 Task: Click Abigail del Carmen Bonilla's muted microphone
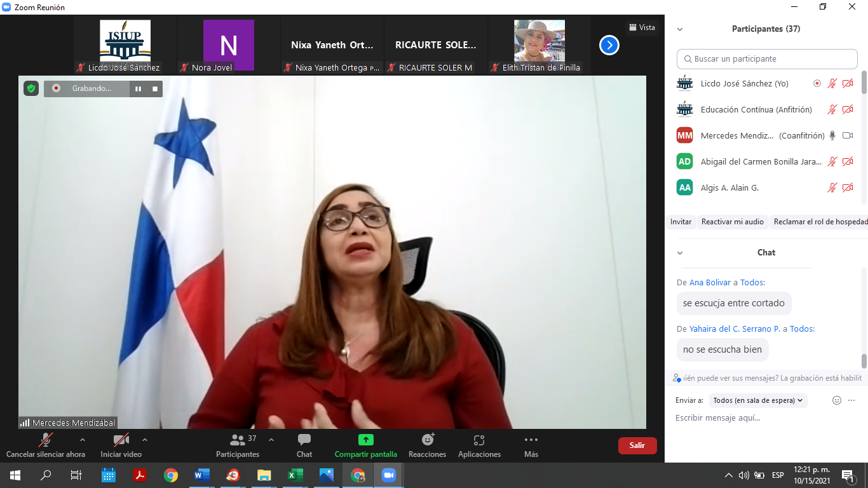832,161
